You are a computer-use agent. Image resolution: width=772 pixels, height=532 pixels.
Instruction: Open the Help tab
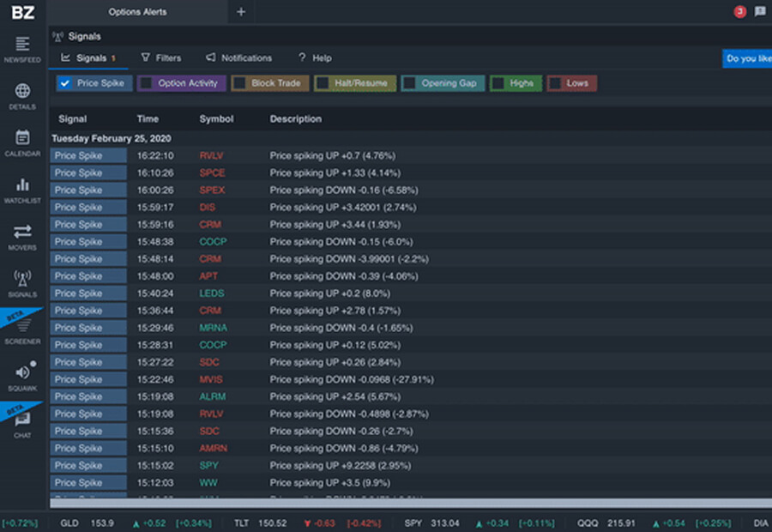[x=314, y=57]
